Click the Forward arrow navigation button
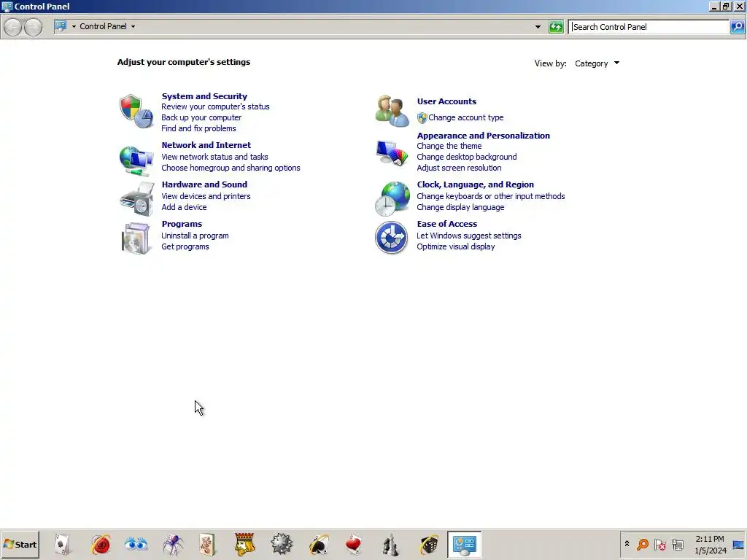The height and width of the screenshot is (560, 747). coord(33,27)
